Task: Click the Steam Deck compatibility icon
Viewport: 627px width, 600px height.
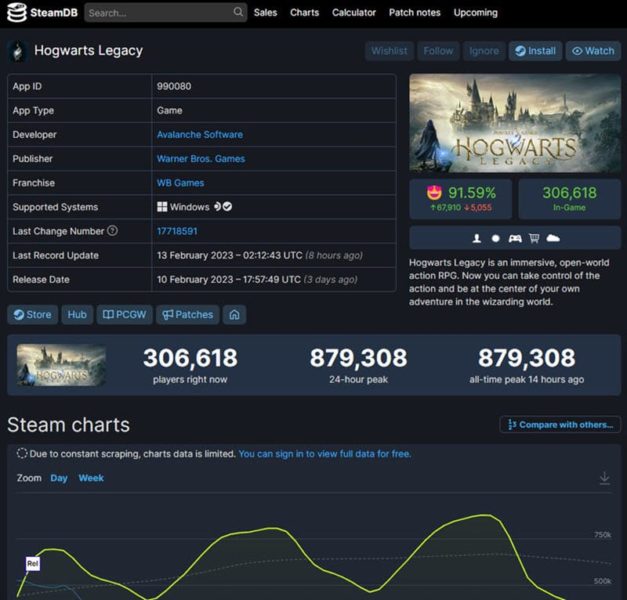Action: pos(217,206)
